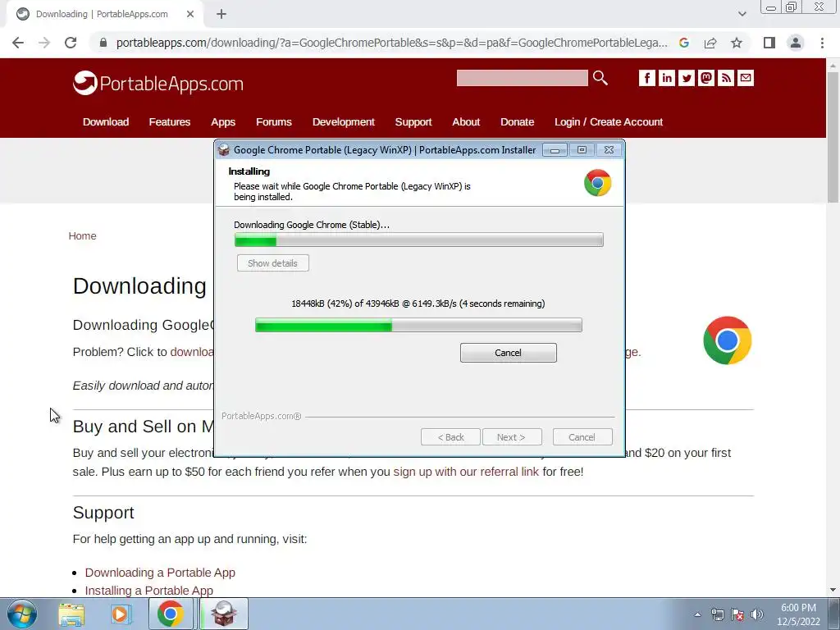
Task: Click the Show details button in installer
Action: point(272,263)
